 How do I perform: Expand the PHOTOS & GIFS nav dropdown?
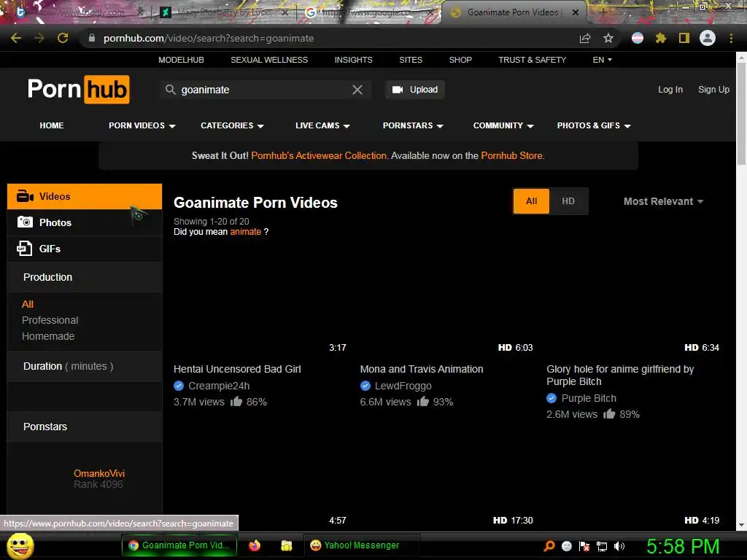tap(594, 125)
